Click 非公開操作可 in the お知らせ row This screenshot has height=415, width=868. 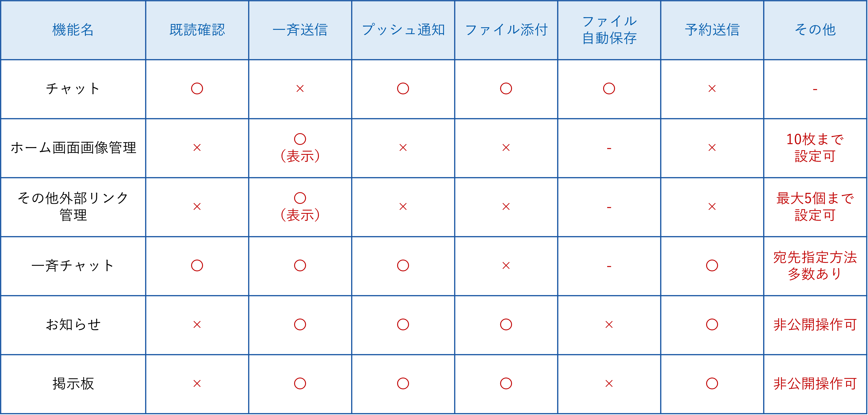tap(815, 324)
